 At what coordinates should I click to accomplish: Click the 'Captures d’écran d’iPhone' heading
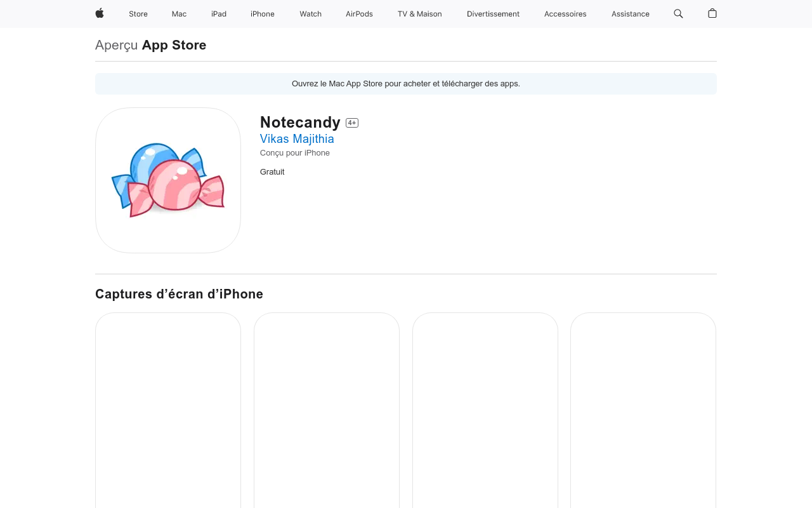click(179, 294)
